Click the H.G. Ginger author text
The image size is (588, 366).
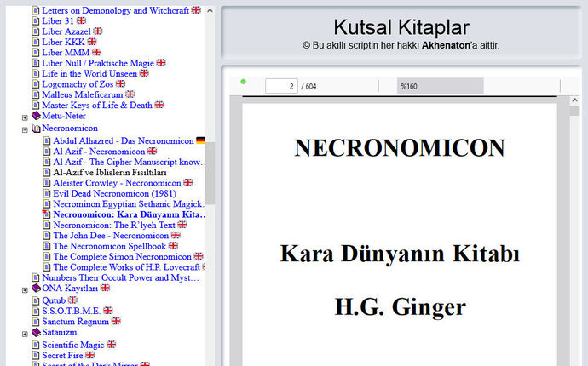pyautogui.click(x=401, y=306)
